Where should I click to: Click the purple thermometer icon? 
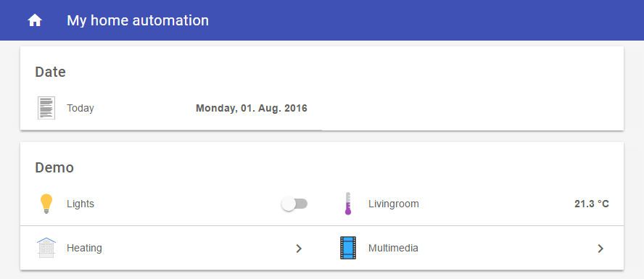click(348, 204)
